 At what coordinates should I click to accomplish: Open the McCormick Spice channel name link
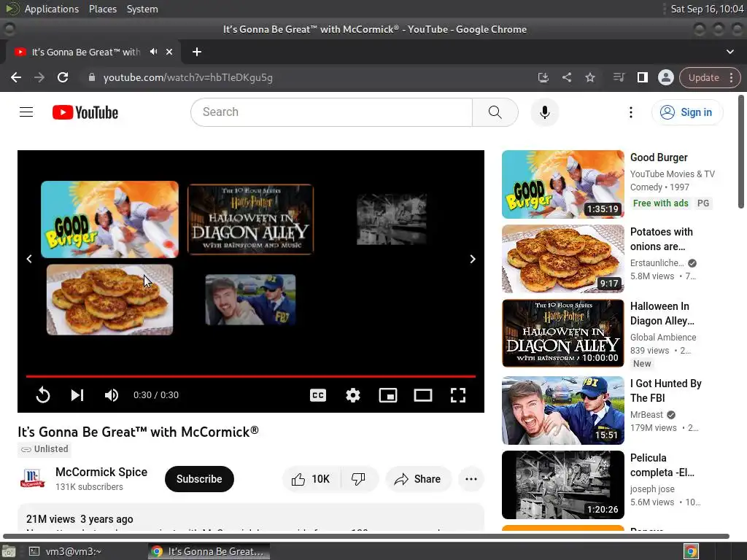coord(101,472)
